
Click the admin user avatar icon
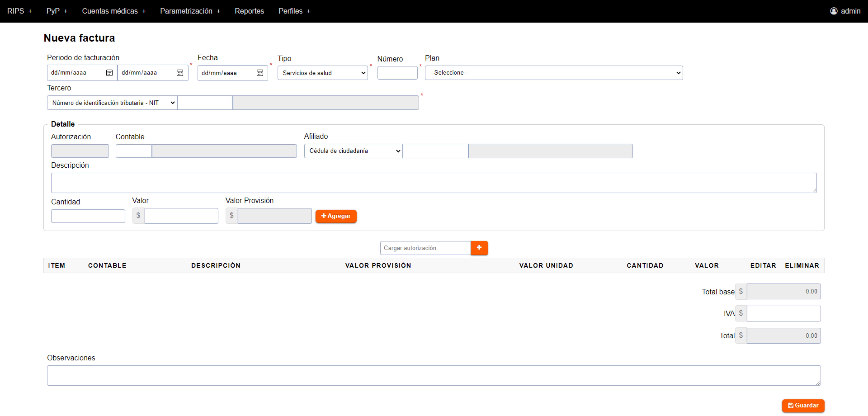tap(834, 11)
